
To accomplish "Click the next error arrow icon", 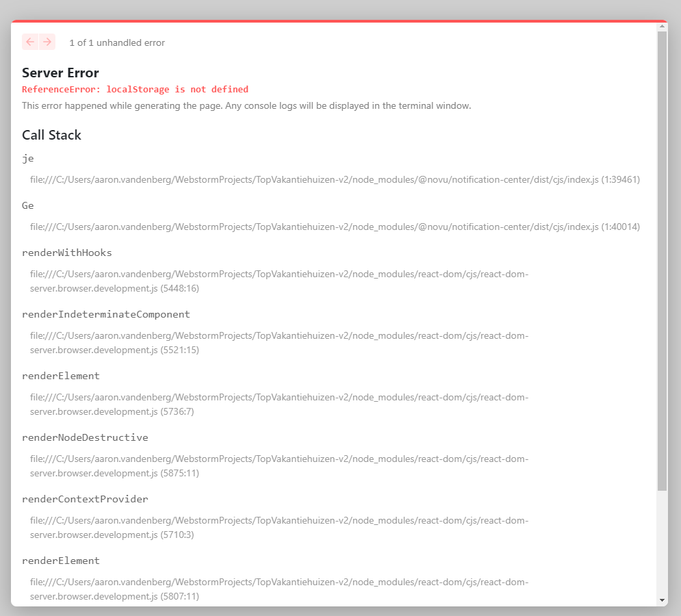I will (48, 42).
